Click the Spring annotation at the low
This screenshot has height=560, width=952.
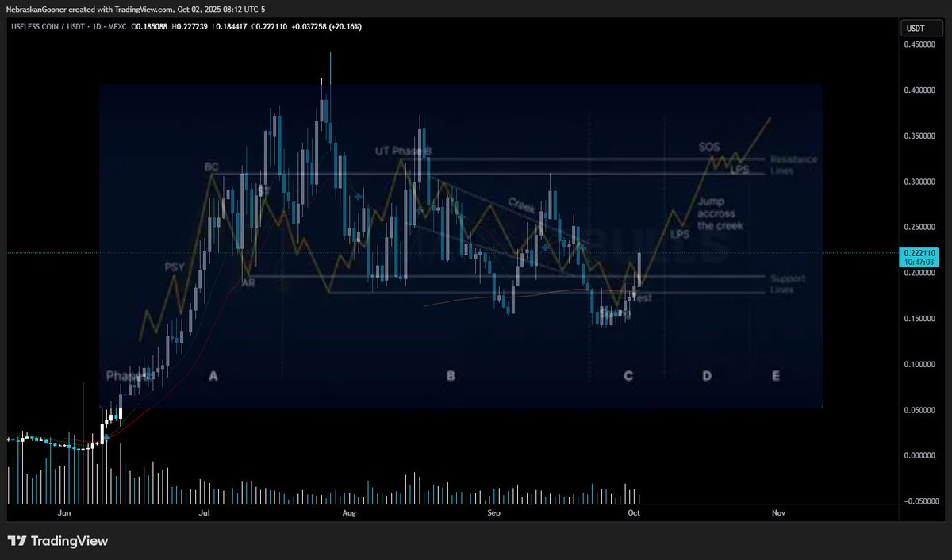615,315
